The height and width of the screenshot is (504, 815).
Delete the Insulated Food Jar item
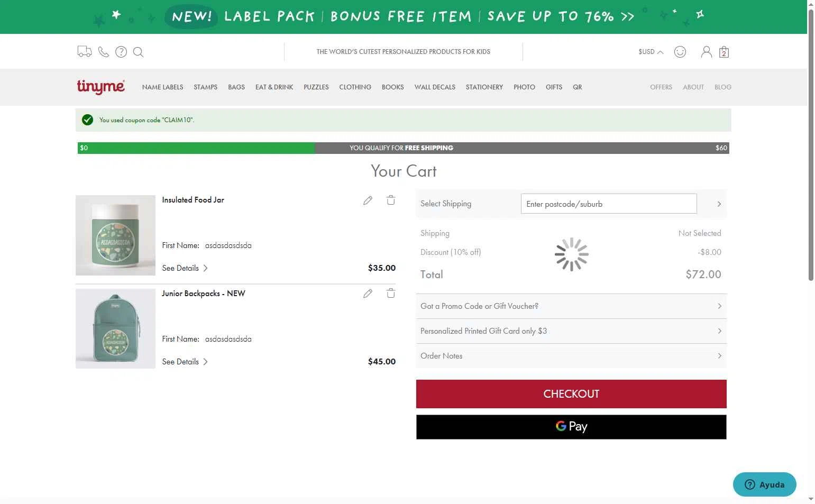tap(391, 200)
